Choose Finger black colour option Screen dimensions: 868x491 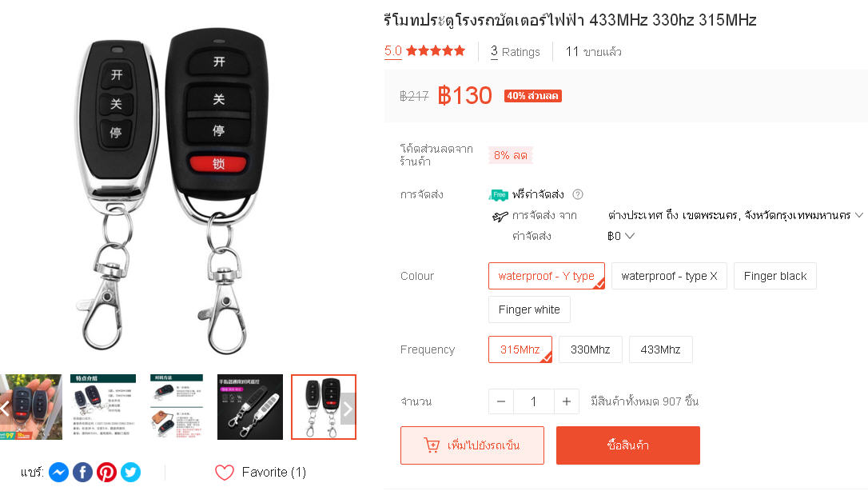(775, 276)
